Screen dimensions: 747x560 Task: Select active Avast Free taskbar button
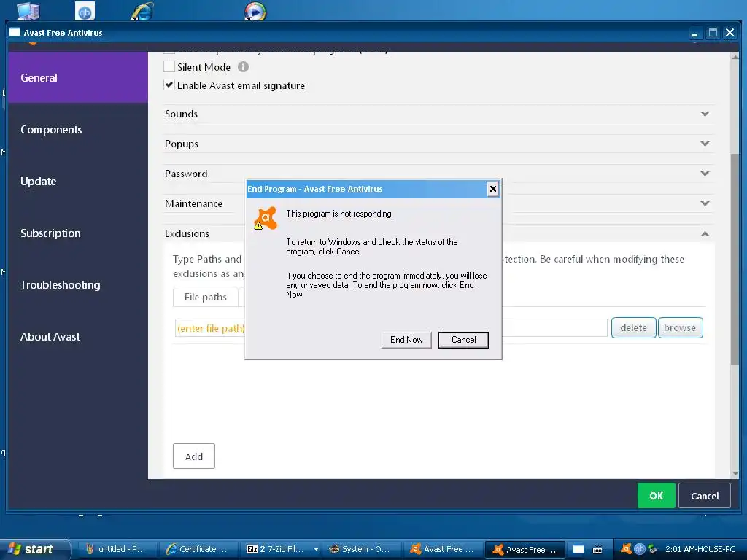tap(525, 550)
